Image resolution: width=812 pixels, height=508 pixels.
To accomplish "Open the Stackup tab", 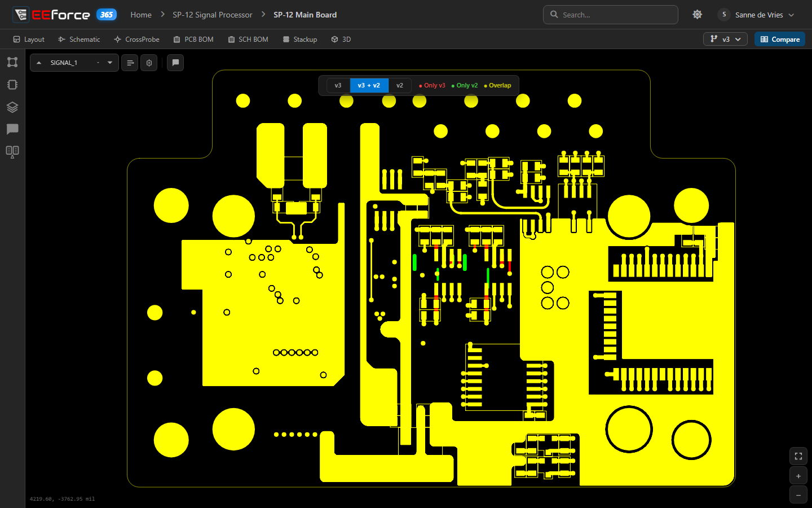I will 300,40.
